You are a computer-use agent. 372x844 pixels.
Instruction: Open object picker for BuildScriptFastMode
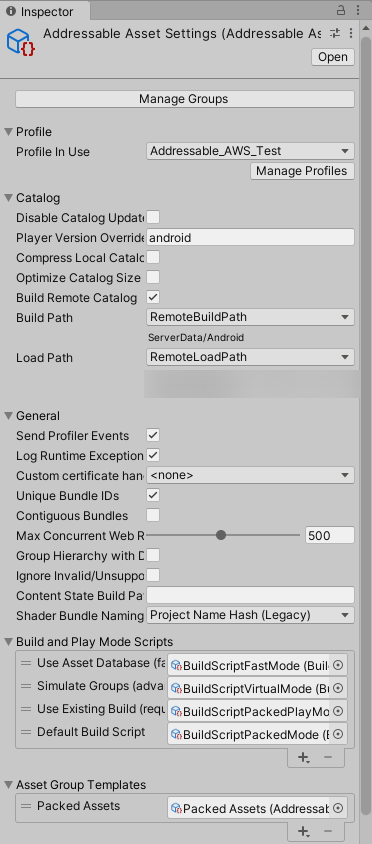[x=338, y=665]
